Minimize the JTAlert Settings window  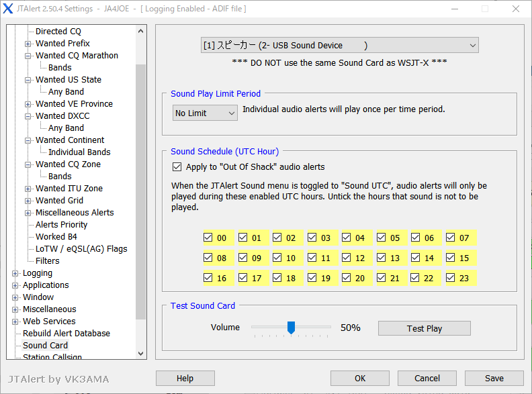[455, 9]
